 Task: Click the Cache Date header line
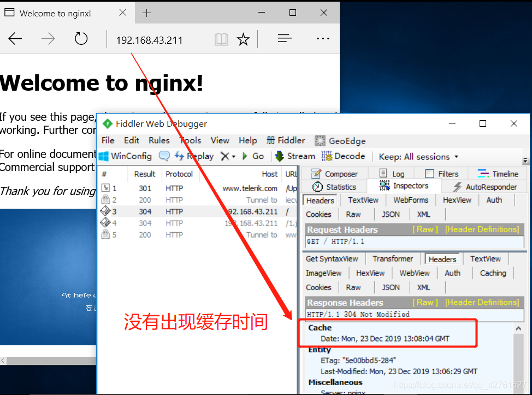(385, 339)
